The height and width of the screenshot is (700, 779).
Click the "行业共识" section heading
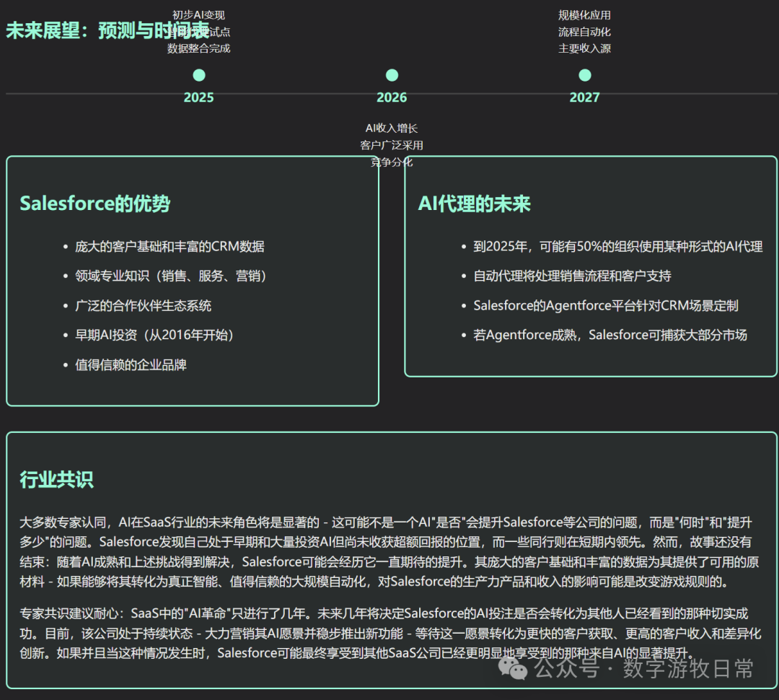pos(56,480)
